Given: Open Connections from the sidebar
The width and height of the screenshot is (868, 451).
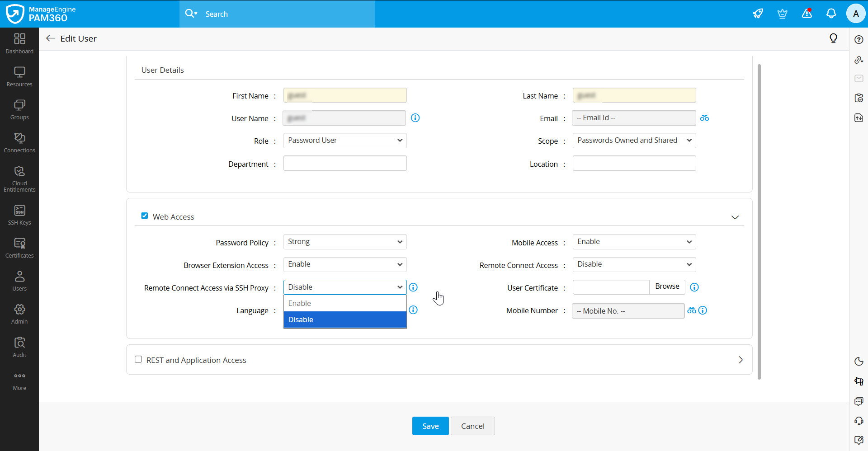Looking at the screenshot, I should [19, 143].
